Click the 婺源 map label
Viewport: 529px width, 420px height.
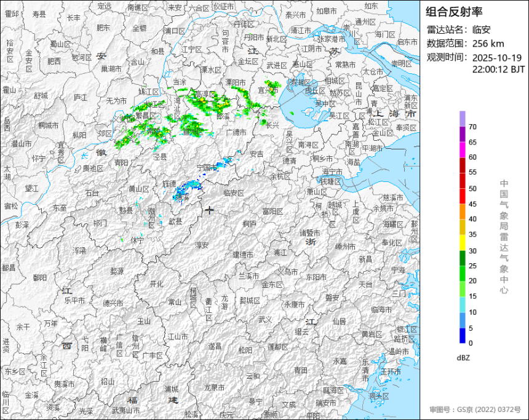click(117, 271)
